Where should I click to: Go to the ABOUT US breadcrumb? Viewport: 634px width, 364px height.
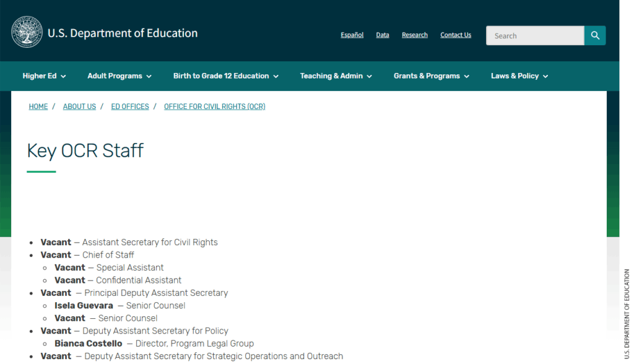[x=79, y=106]
